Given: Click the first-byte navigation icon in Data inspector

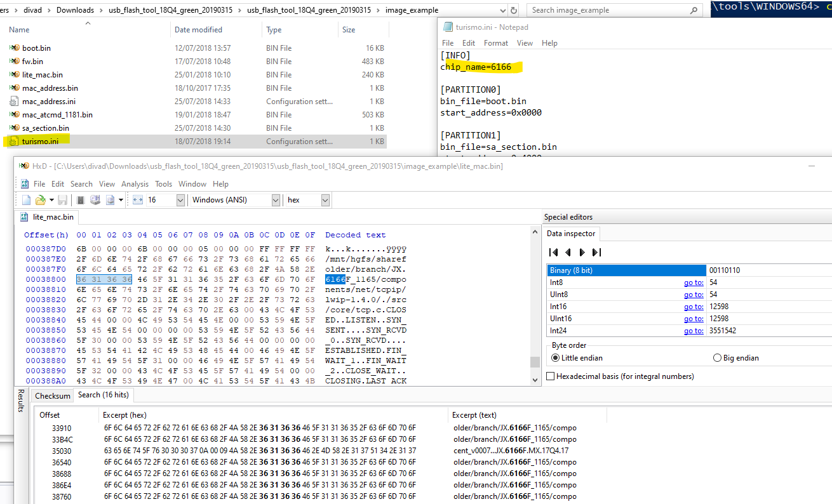Looking at the screenshot, I should point(553,252).
